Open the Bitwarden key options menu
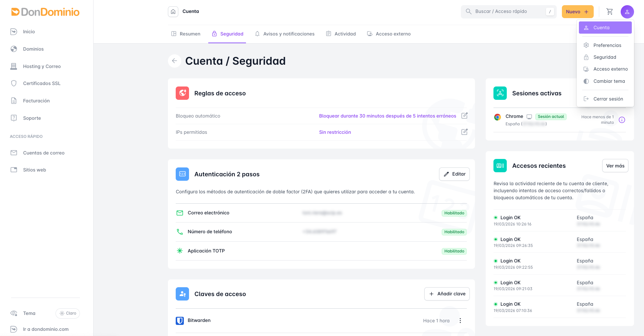The height and width of the screenshot is (336, 644). tap(460, 320)
